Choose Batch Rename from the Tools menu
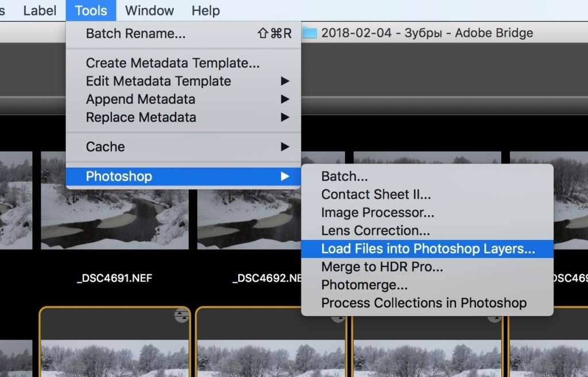Image resolution: width=588 pixels, height=377 pixels. pos(136,34)
